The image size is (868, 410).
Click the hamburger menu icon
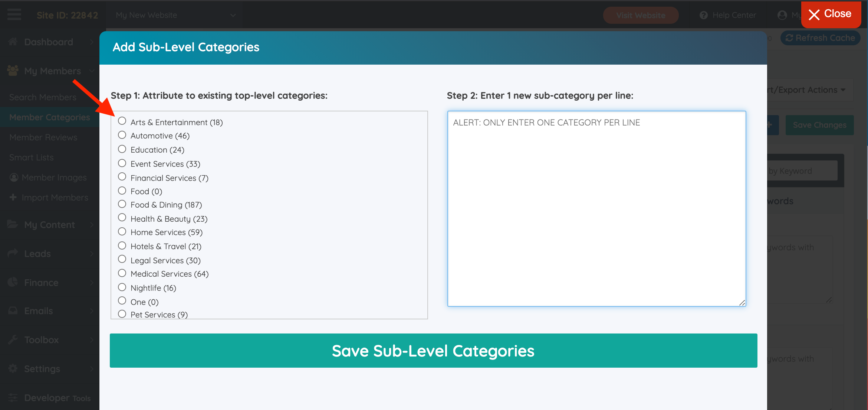click(14, 15)
